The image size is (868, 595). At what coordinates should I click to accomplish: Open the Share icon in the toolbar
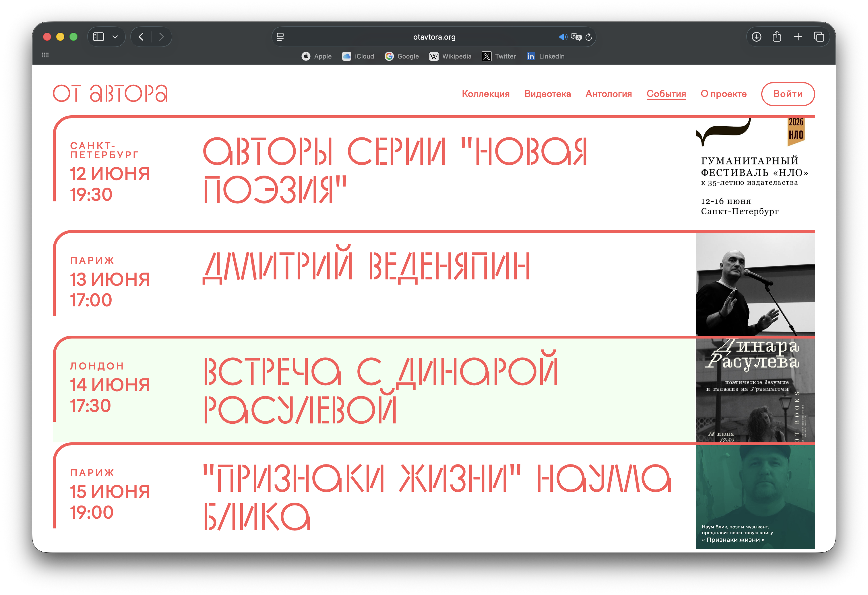pos(777,36)
